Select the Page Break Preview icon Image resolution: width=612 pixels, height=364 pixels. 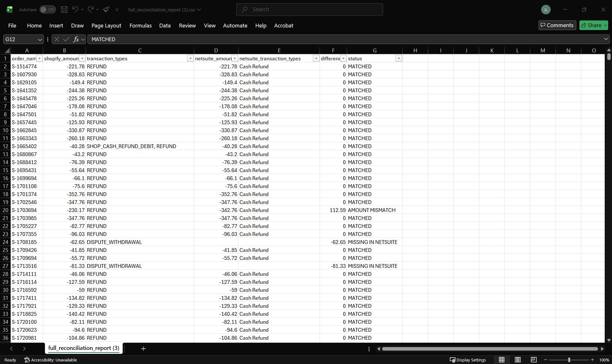pos(533,360)
